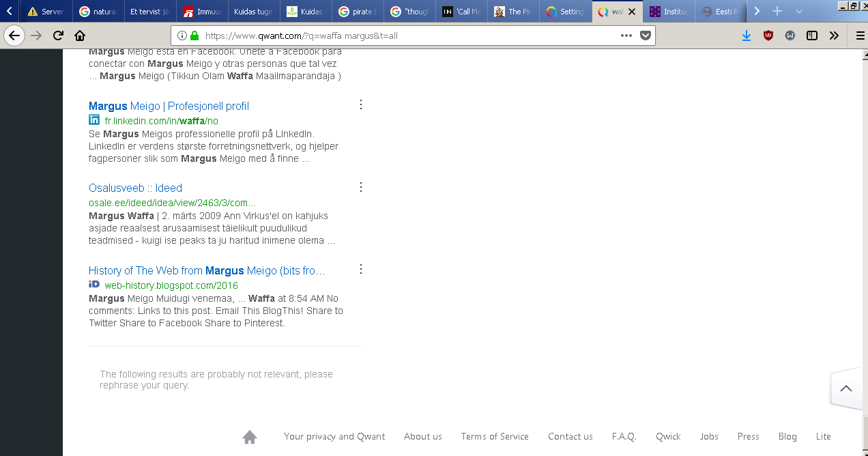Viewport: 868px width, 456px height.
Task: Open options for History of The Web result
Action: pos(361,269)
